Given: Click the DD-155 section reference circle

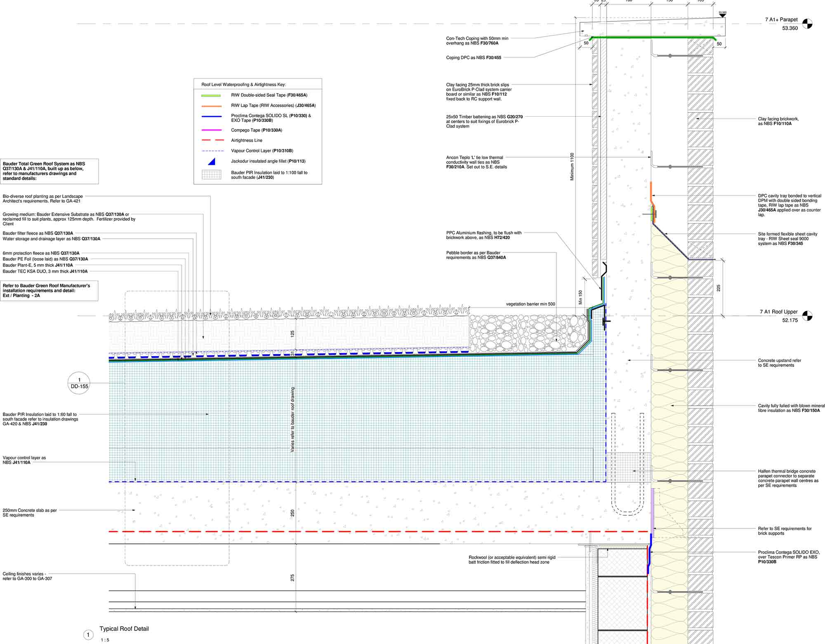Looking at the screenshot, I should coord(79,383).
